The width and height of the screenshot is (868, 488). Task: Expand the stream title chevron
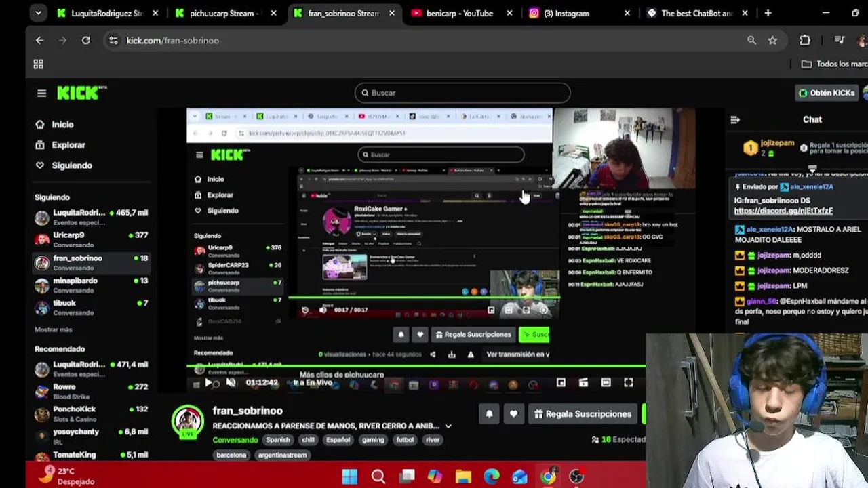(448, 426)
